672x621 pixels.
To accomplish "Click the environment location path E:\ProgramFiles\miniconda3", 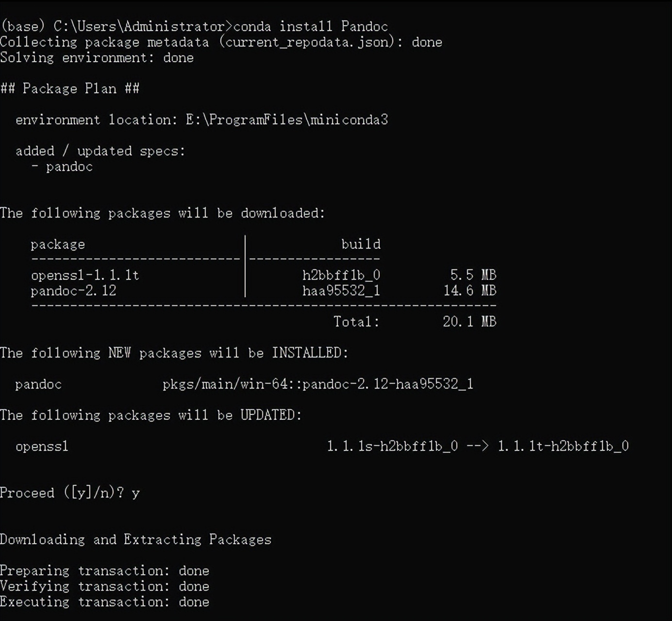I will pos(286,120).
